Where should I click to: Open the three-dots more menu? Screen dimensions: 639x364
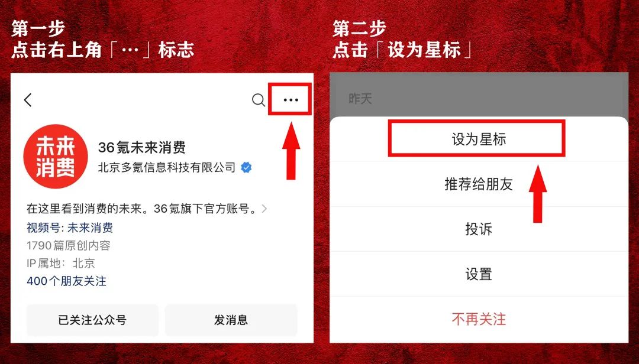(291, 100)
